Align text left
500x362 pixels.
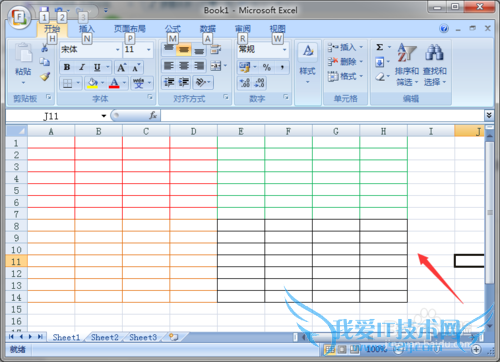tap(169, 66)
